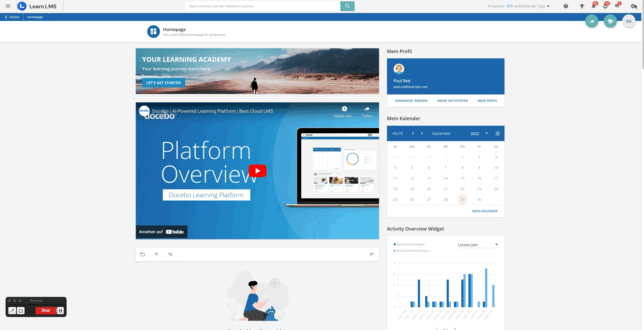Image resolution: width=644 pixels, height=330 pixels.
Task: Open chat messages icon with 2 badge
Action: coord(617,6)
